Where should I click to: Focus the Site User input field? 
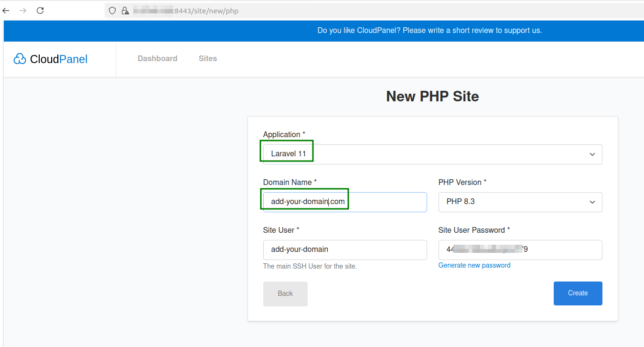click(345, 250)
